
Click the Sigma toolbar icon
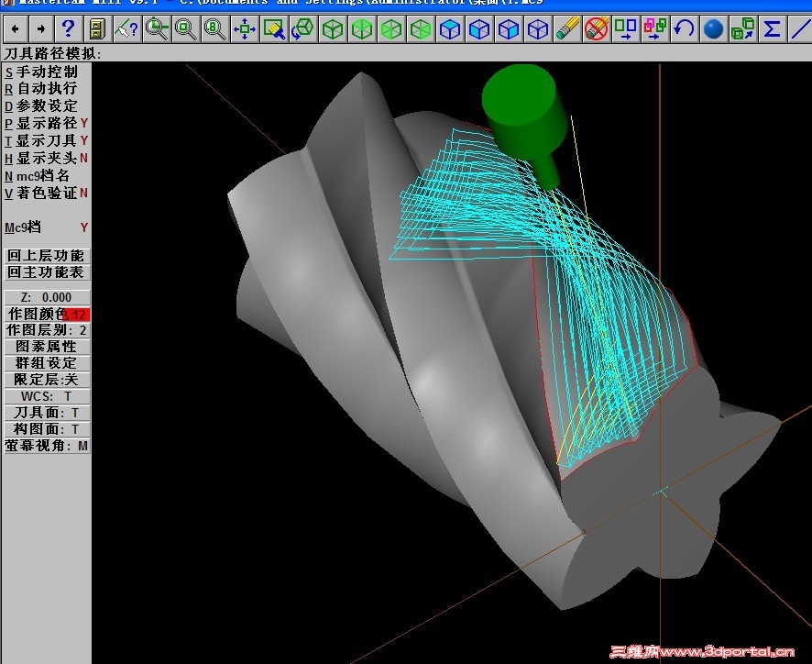(x=773, y=29)
